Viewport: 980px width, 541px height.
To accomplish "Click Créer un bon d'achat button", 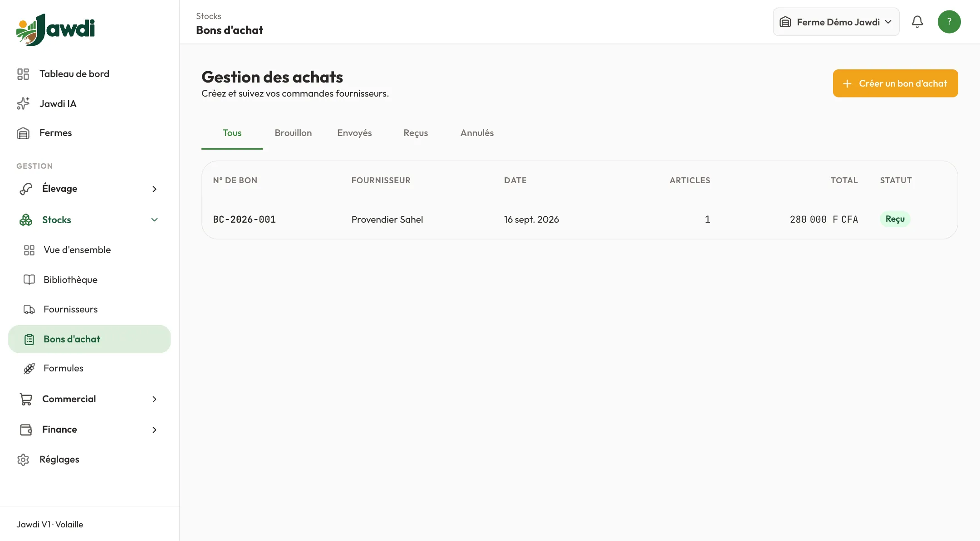I will pos(895,83).
